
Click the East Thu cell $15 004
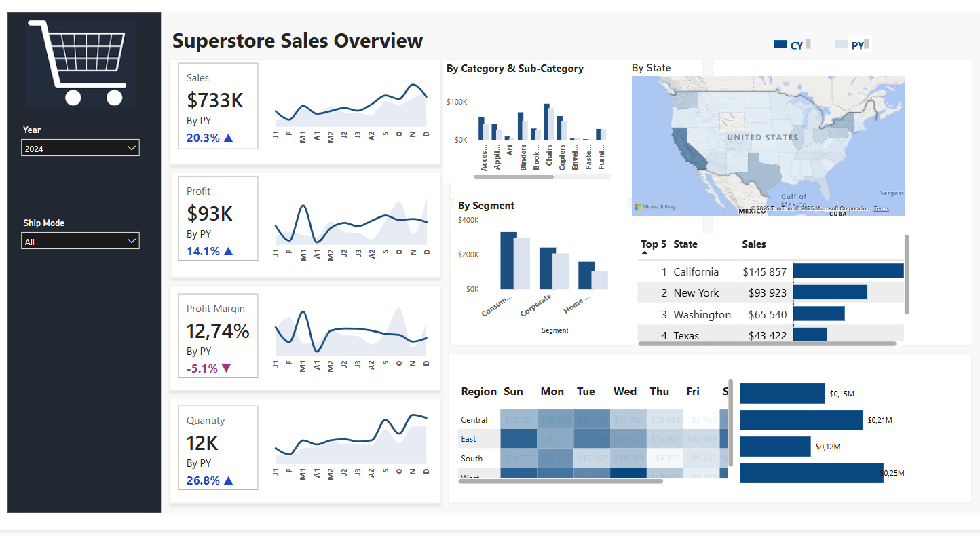(665, 439)
